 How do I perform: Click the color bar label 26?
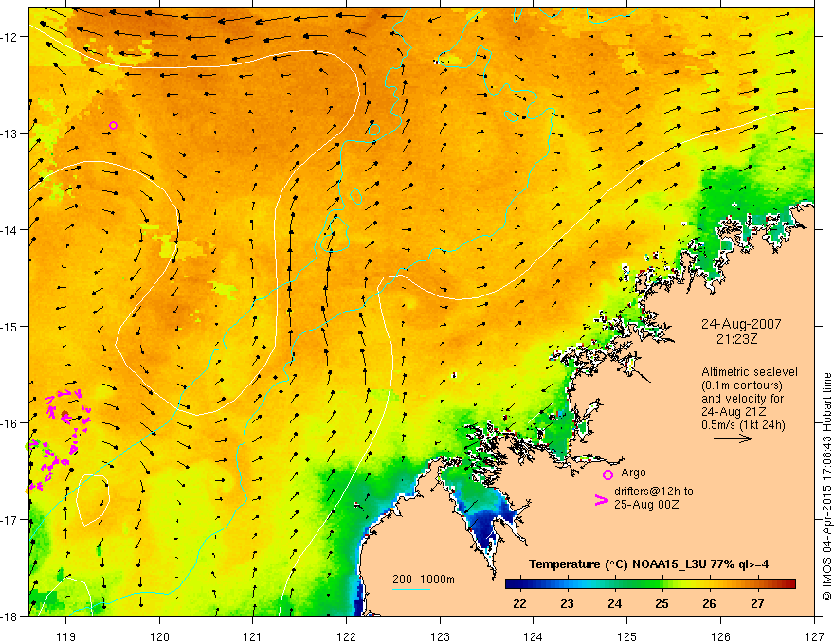coord(709,603)
